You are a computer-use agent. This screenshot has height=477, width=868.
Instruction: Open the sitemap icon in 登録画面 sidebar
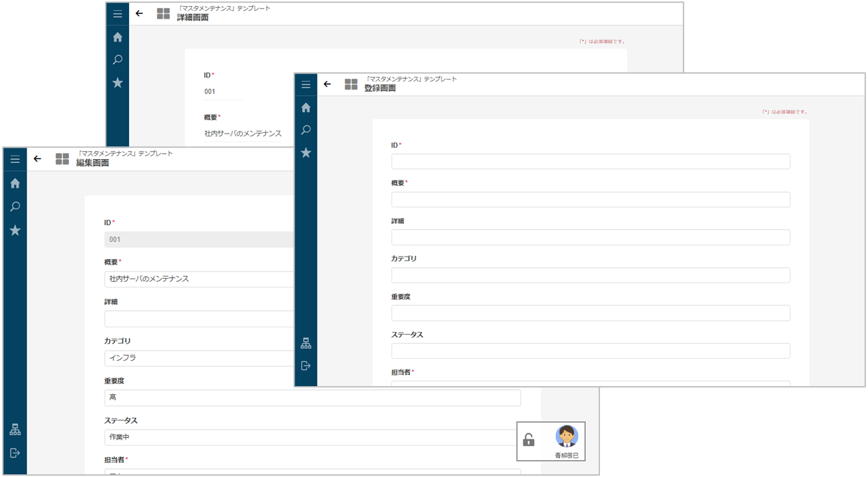306,343
